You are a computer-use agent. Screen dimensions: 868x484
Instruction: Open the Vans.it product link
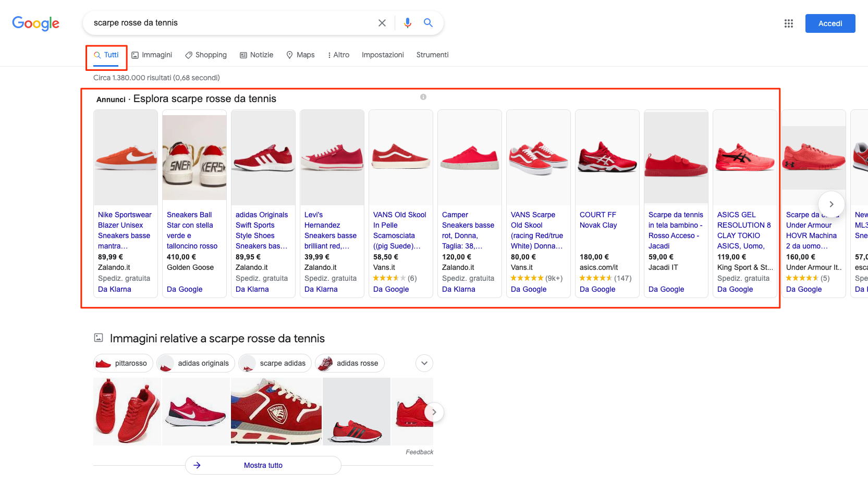385,267
